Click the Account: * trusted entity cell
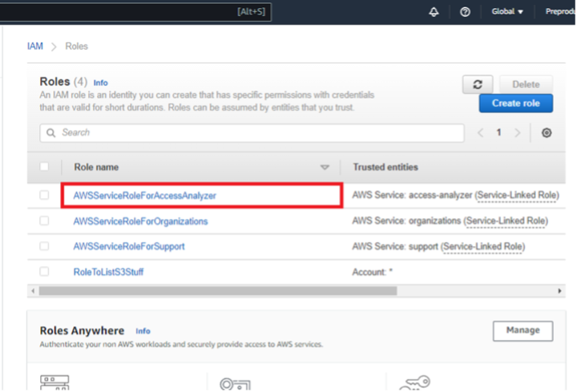577x392 pixels. [x=373, y=272]
